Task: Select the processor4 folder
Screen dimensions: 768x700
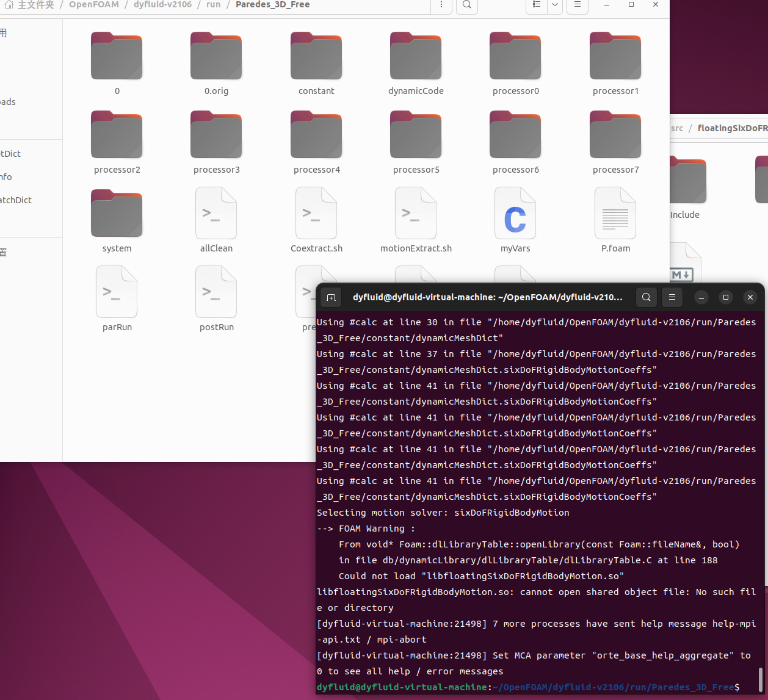Action: [x=316, y=135]
